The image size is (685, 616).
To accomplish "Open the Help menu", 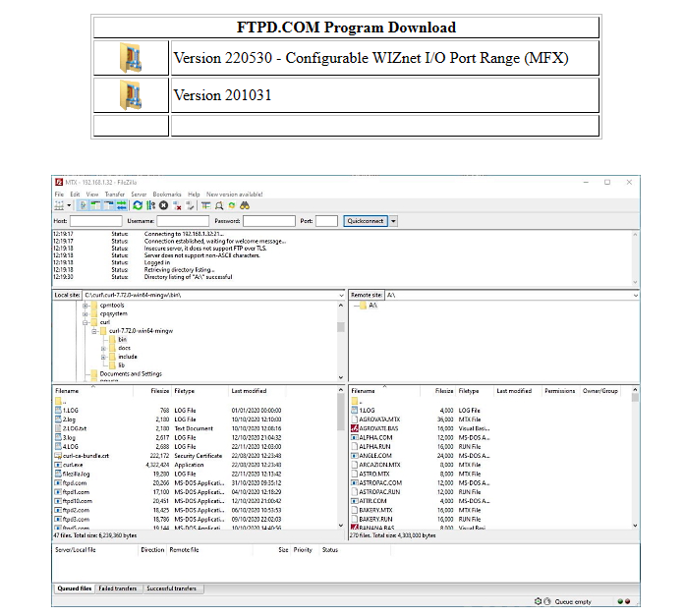I will pos(194,195).
